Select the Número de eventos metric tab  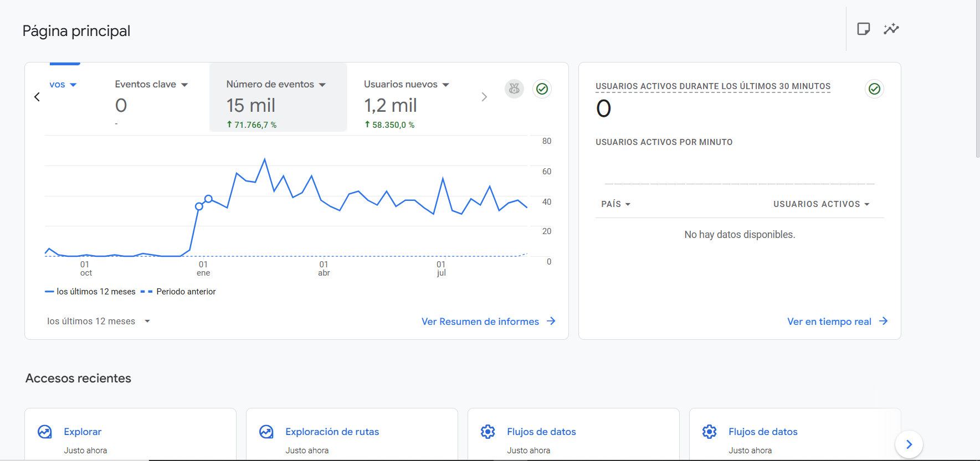coord(278,97)
